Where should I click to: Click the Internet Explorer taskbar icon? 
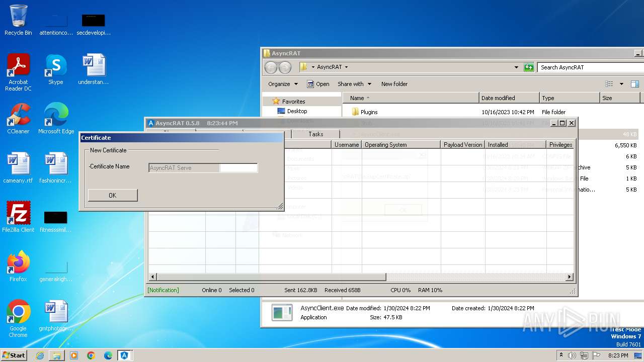(40, 355)
